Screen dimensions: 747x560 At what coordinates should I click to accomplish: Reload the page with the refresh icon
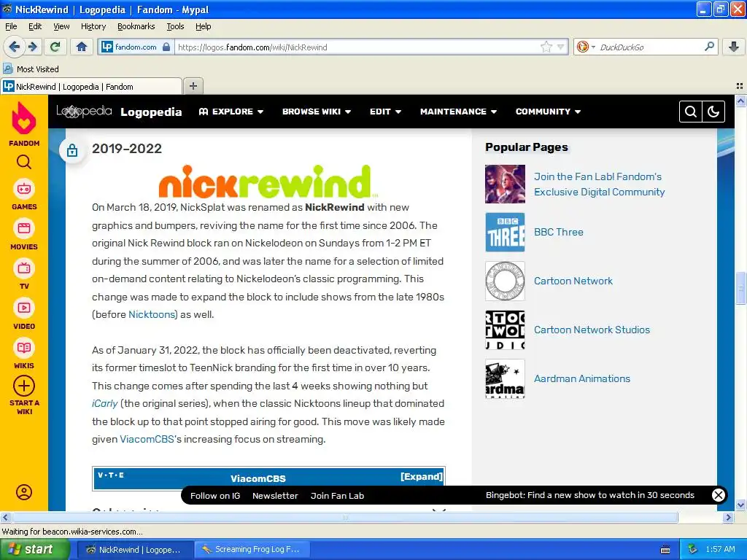point(55,47)
